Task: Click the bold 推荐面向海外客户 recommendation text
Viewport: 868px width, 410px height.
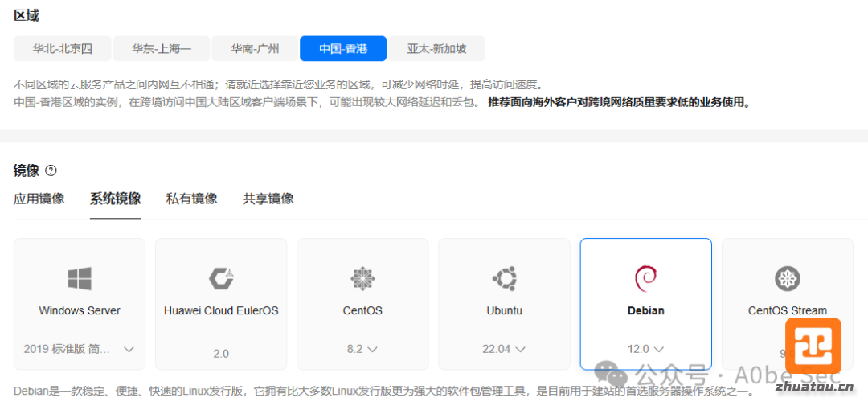Action: click(619, 103)
